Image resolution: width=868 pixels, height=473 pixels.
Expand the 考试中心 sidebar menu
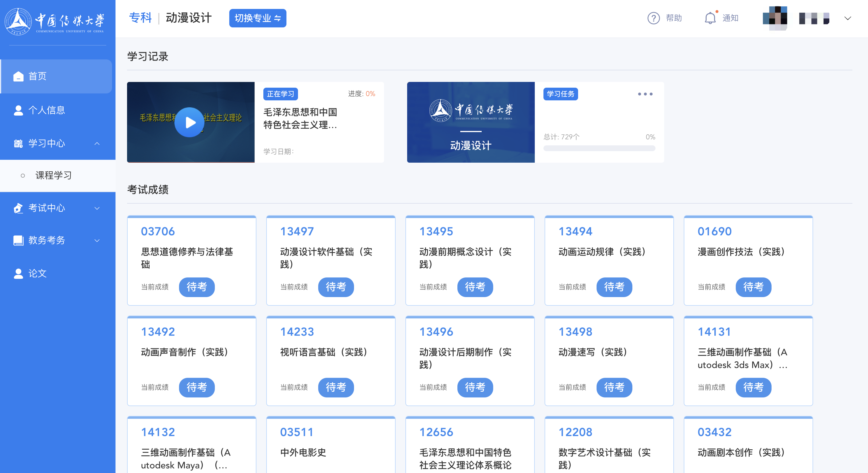[97, 208]
